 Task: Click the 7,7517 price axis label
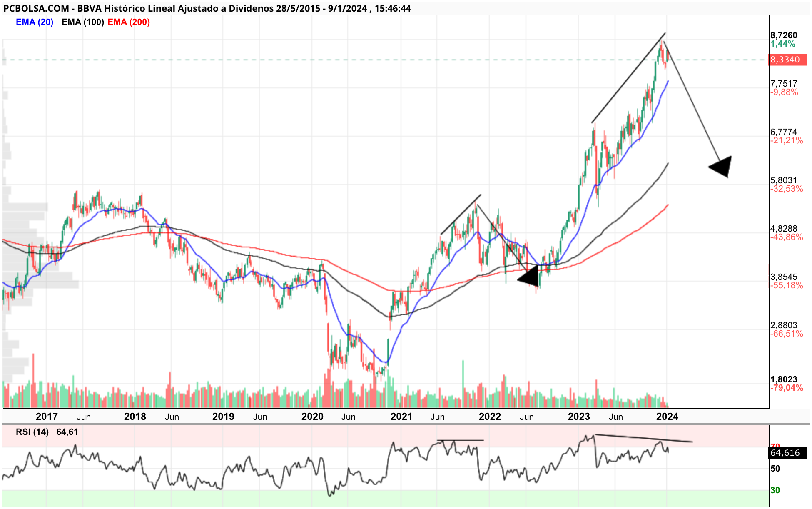tap(784, 84)
